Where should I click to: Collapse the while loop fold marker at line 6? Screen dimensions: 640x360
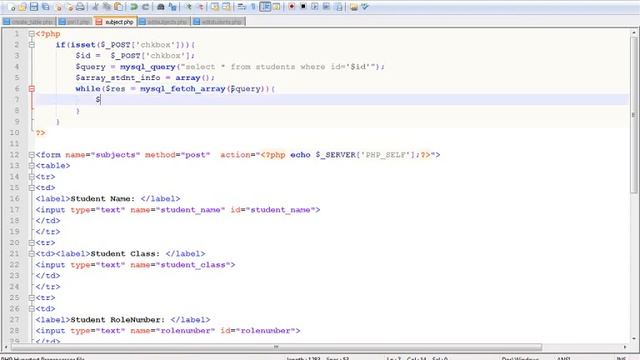[31, 89]
